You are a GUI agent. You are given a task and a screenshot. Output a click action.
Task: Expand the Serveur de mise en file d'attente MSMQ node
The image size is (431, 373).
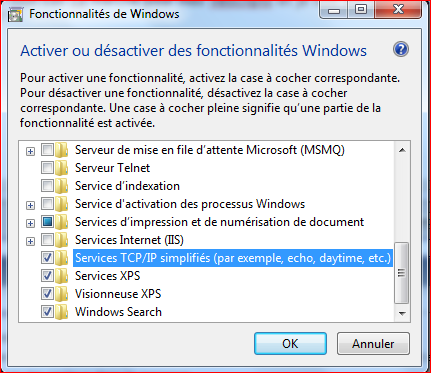pyautogui.click(x=30, y=152)
